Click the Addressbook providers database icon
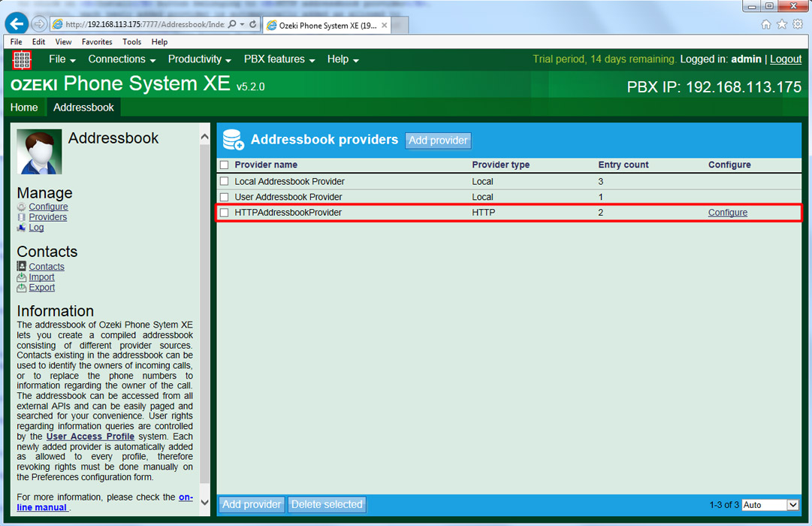The height and width of the screenshot is (526, 812). 233,140
